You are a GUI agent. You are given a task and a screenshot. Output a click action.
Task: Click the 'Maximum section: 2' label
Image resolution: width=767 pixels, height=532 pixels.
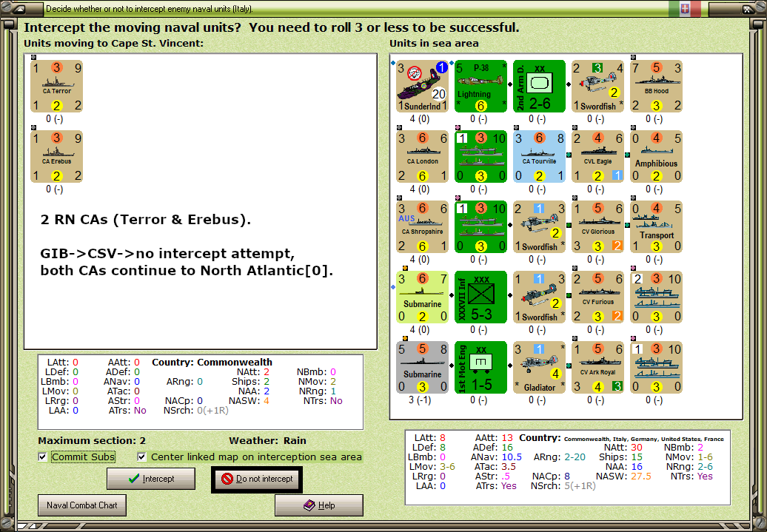click(x=92, y=440)
